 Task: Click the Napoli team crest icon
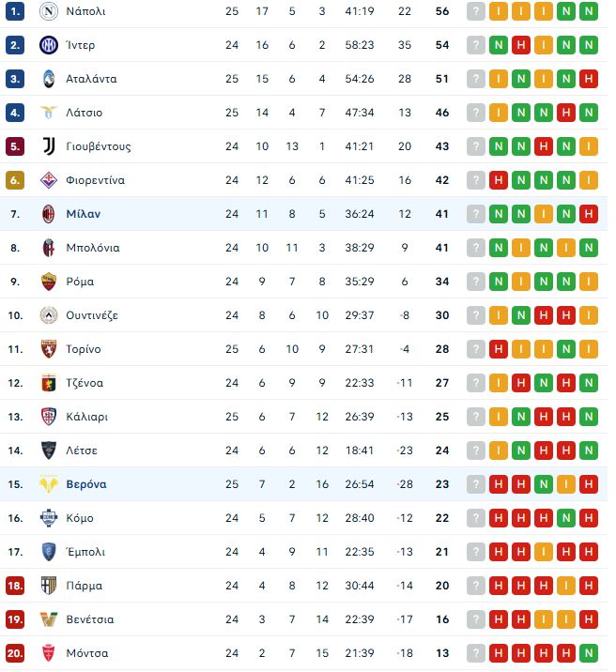(49, 11)
